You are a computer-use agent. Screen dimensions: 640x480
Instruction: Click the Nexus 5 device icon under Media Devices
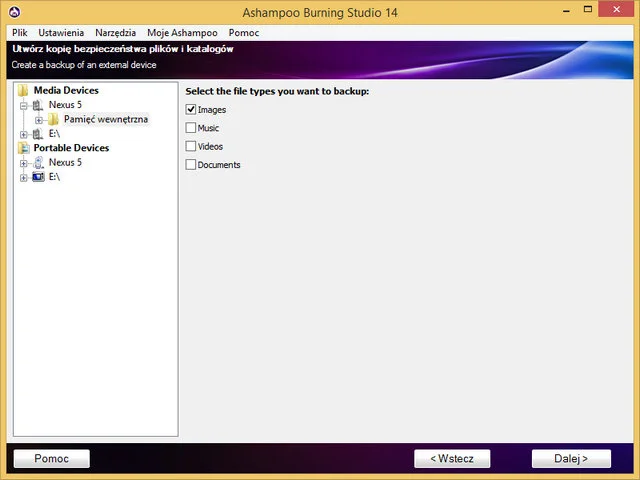38,105
